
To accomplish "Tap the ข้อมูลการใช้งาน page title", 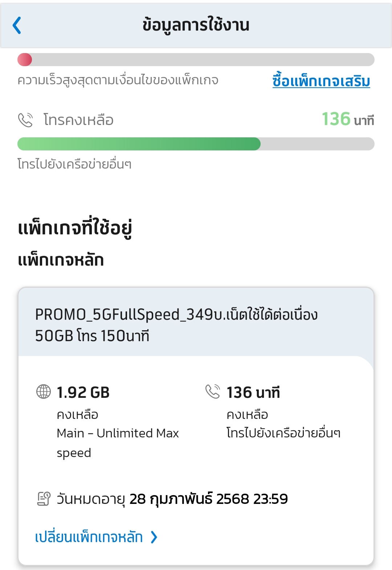I will 196,25.
